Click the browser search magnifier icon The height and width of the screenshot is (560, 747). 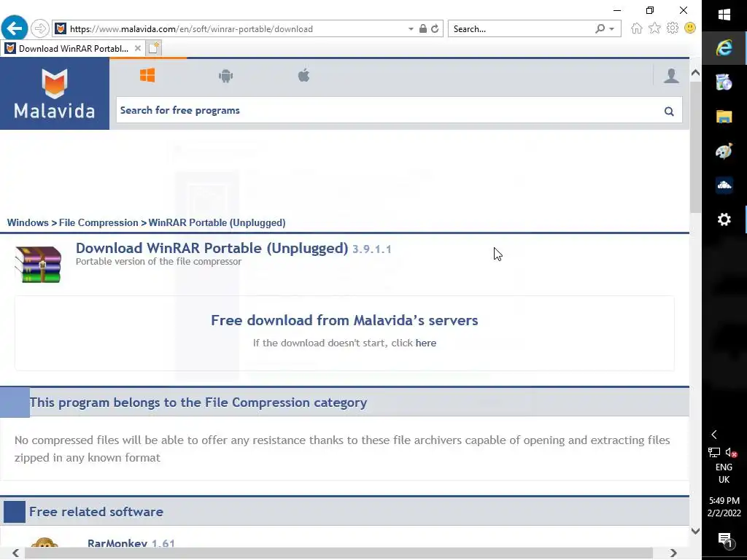600,28
